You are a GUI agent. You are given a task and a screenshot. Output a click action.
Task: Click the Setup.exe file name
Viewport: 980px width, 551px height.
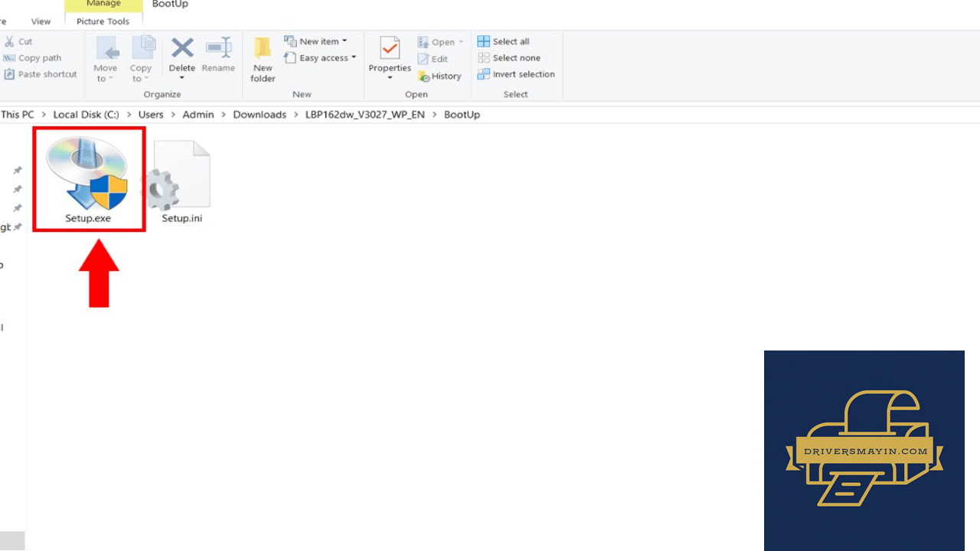click(x=88, y=218)
